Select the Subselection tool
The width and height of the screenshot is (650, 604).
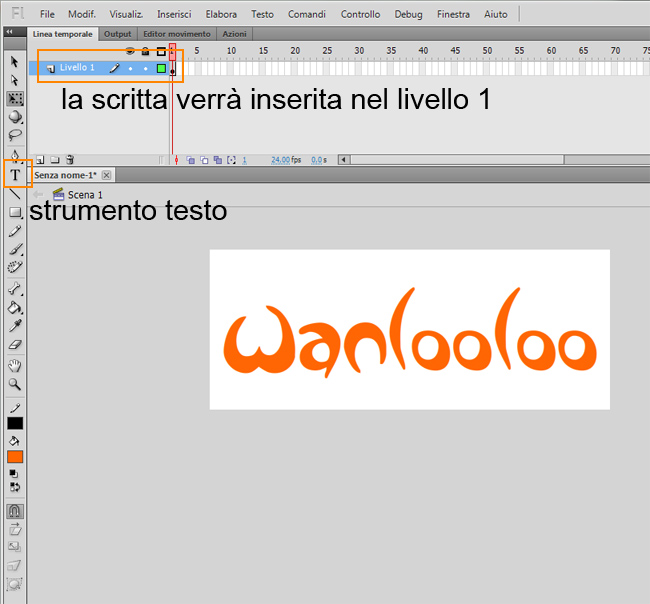(x=15, y=80)
